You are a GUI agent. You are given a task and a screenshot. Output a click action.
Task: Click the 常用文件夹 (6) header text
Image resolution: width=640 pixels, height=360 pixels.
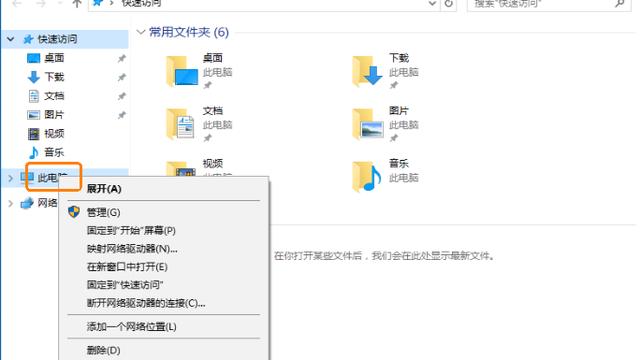pyautogui.click(x=189, y=32)
